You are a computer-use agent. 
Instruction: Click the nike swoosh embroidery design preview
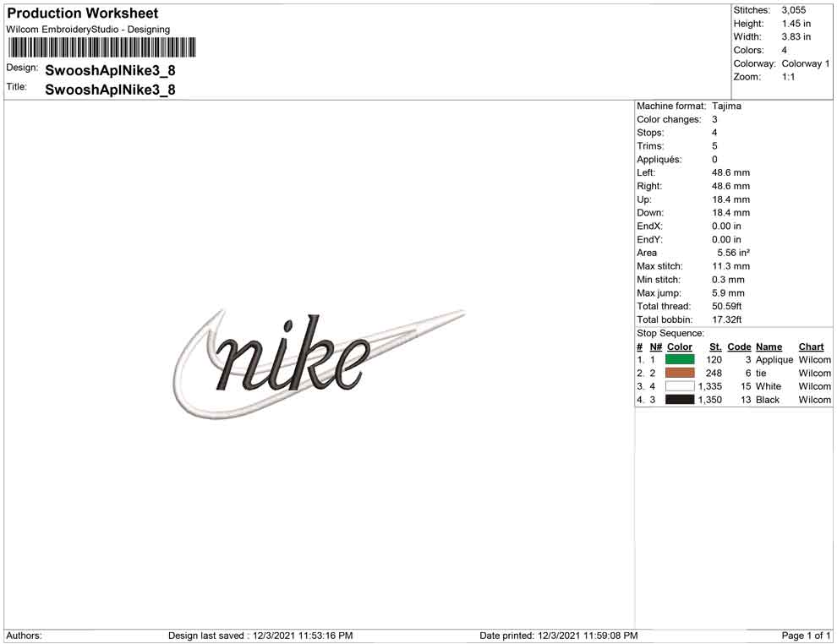320,364
